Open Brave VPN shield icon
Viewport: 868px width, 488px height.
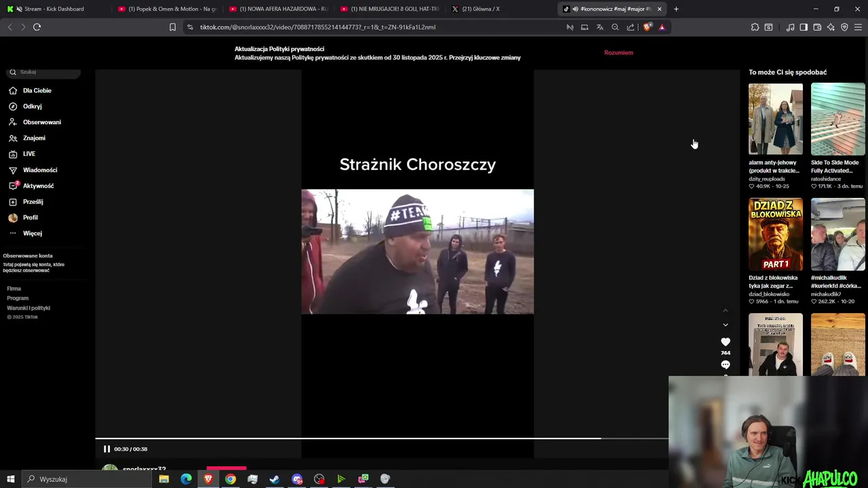click(844, 27)
